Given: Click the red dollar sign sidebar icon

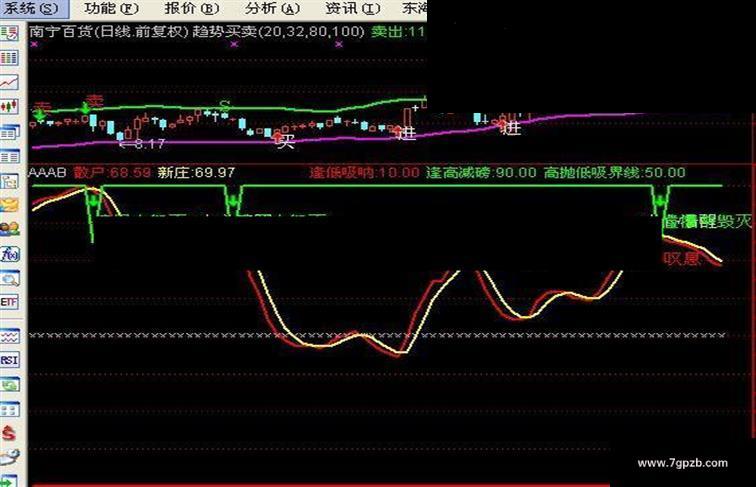Looking at the screenshot, I should pyautogui.click(x=10, y=433).
